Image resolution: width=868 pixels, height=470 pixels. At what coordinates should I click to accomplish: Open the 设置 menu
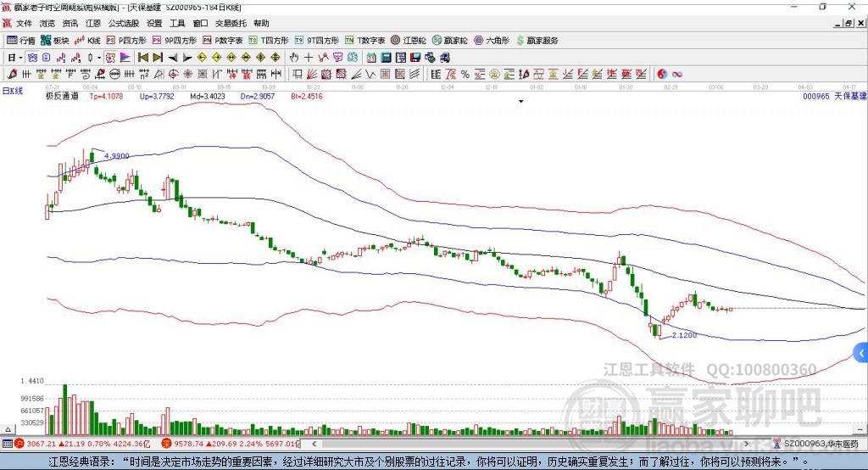coord(154,23)
